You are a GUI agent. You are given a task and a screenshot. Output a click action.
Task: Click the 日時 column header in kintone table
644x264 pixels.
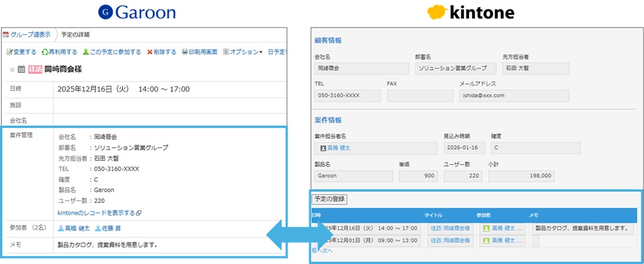(317, 215)
